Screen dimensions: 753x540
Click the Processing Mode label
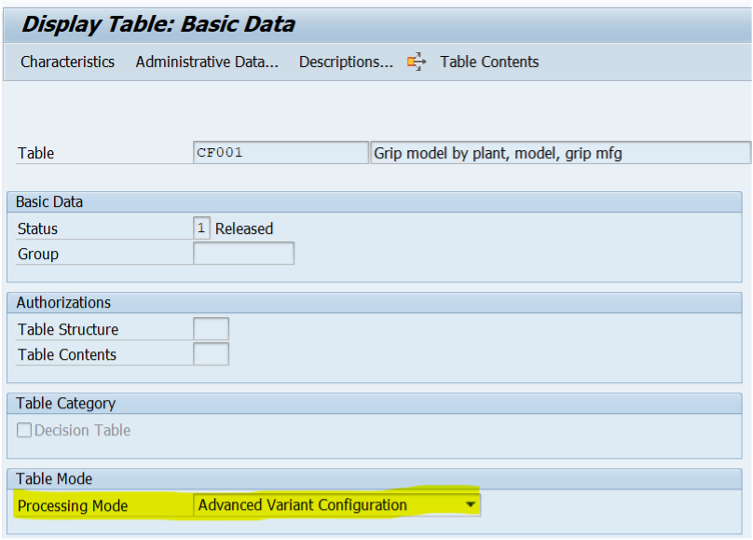pos(73,506)
